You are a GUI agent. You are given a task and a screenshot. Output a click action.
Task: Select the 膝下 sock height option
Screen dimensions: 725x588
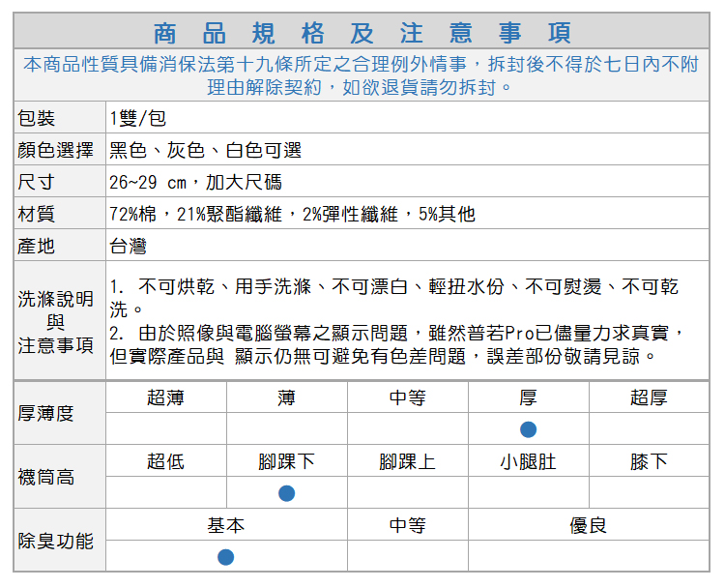tap(649, 461)
